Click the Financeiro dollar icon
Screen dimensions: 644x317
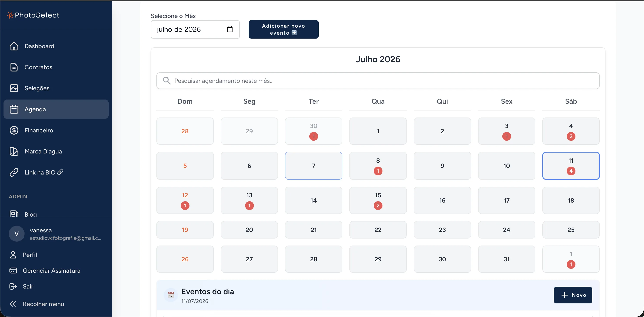pos(14,130)
